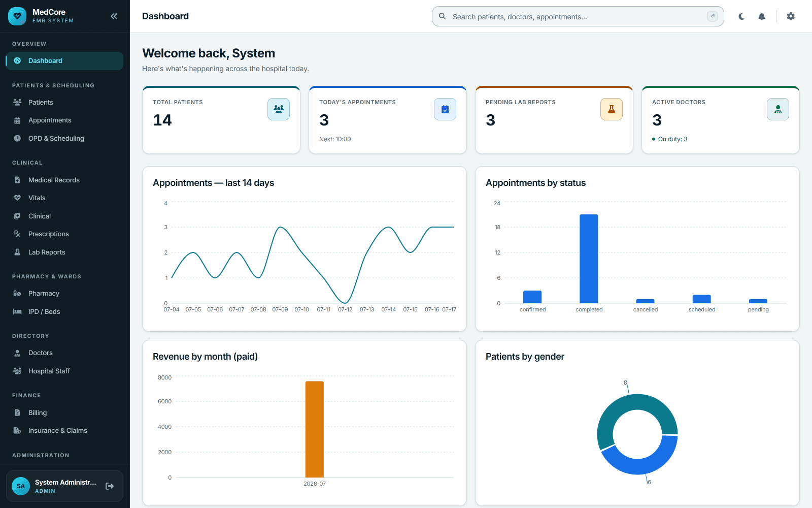Click the Prescriptions Rx icon

17,234
